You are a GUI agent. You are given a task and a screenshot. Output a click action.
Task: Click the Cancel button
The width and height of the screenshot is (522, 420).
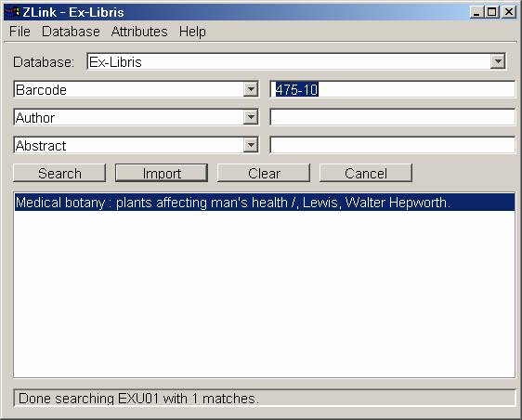point(366,173)
